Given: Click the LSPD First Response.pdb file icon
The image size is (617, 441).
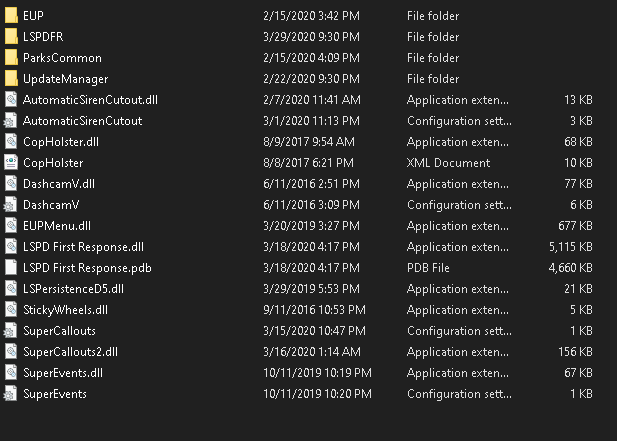Looking at the screenshot, I should tap(10, 268).
